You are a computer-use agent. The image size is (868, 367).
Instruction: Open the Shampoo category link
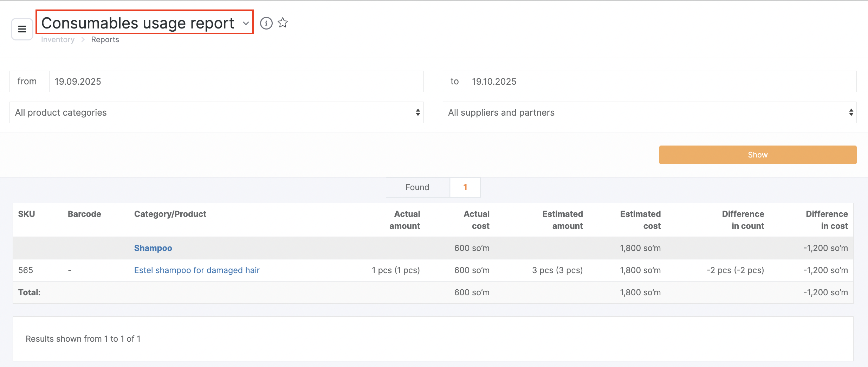click(153, 248)
